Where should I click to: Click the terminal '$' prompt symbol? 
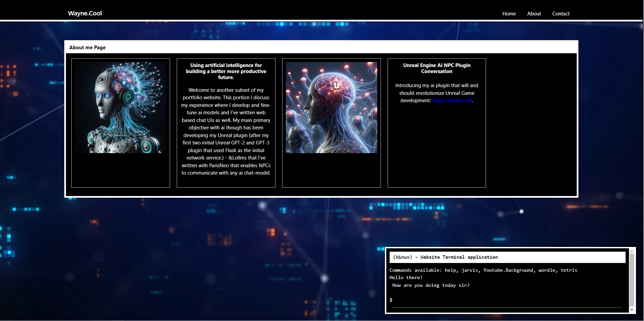391,300
